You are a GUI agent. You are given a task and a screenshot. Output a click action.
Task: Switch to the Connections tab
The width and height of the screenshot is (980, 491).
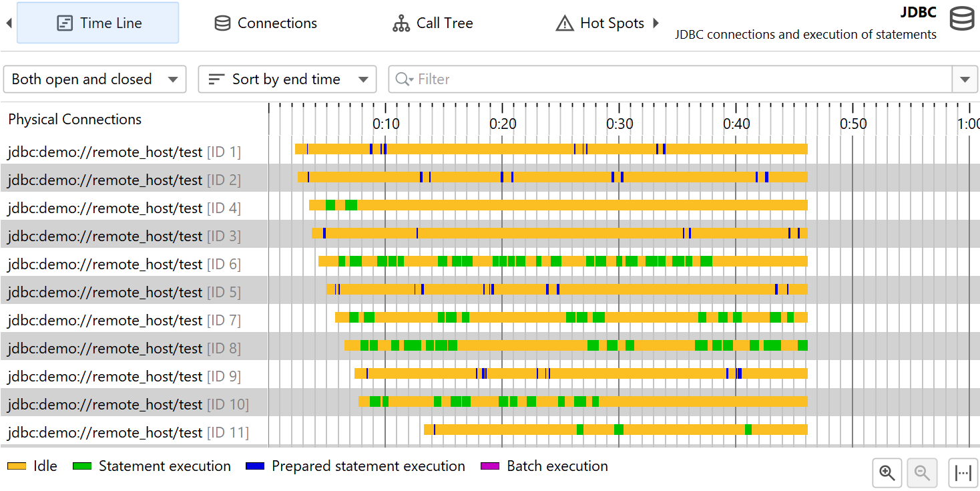[x=266, y=23]
